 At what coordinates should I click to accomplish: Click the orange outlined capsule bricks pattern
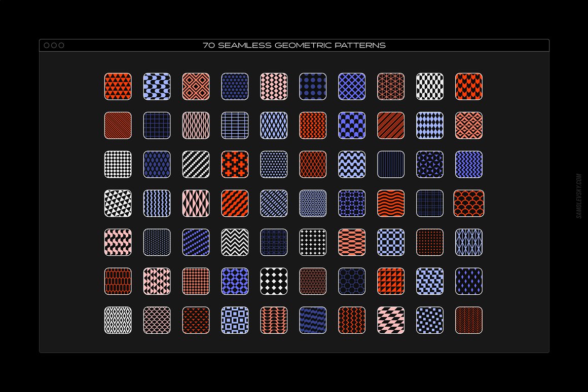click(x=118, y=282)
